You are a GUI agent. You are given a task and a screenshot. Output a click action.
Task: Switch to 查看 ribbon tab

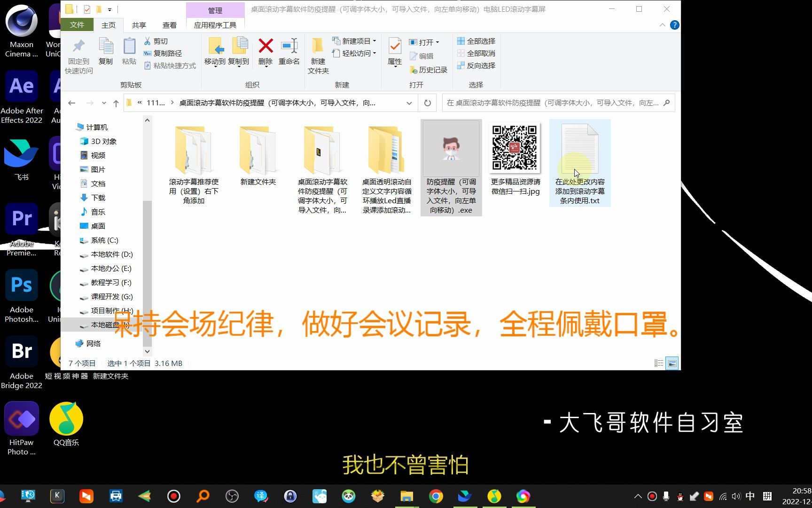pos(170,25)
